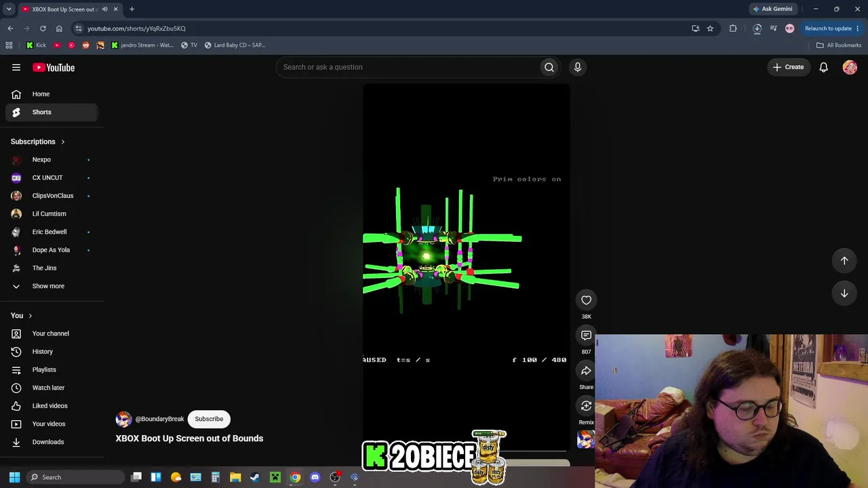Mute the tab using the speaker icon

(104, 9)
